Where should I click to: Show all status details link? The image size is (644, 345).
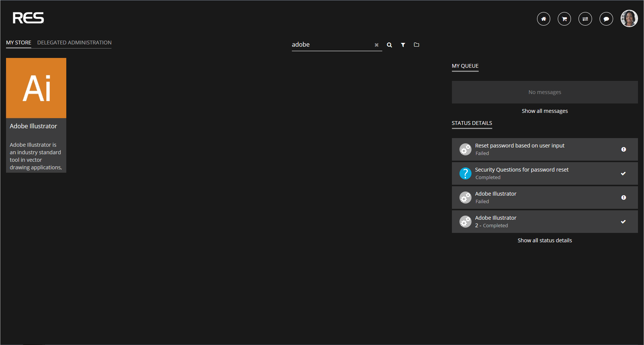[x=545, y=240]
